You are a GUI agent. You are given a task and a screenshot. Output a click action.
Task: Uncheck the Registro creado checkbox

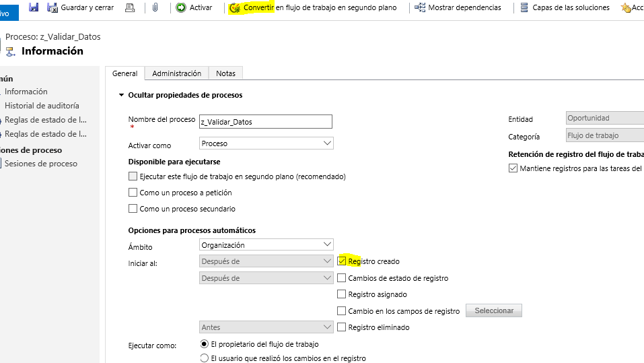(x=342, y=261)
